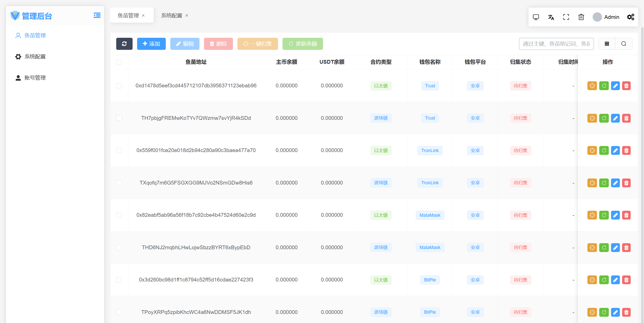Refresh balance for TH7pbjg address row
Screen dimensions: 644x323
pyautogui.click(x=604, y=118)
